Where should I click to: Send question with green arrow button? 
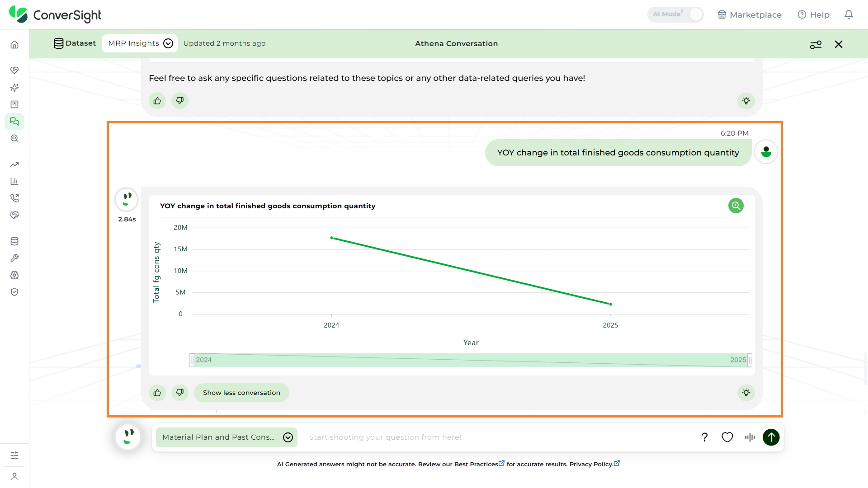[x=771, y=437]
